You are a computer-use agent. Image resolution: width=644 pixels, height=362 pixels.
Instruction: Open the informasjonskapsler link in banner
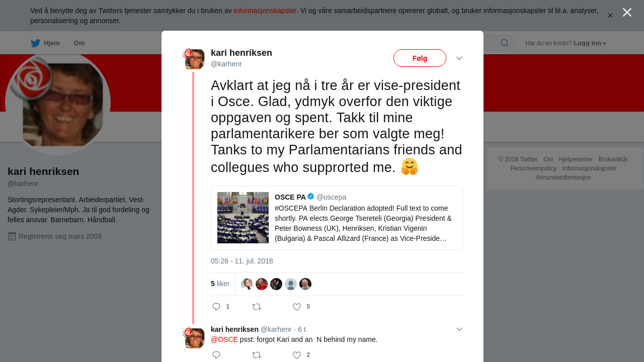265,11
